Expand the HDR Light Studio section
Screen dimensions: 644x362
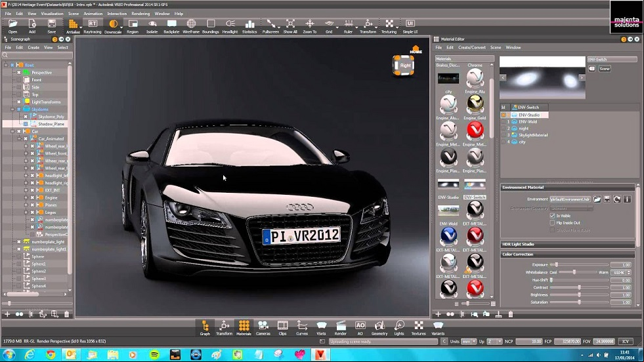[x=568, y=244]
